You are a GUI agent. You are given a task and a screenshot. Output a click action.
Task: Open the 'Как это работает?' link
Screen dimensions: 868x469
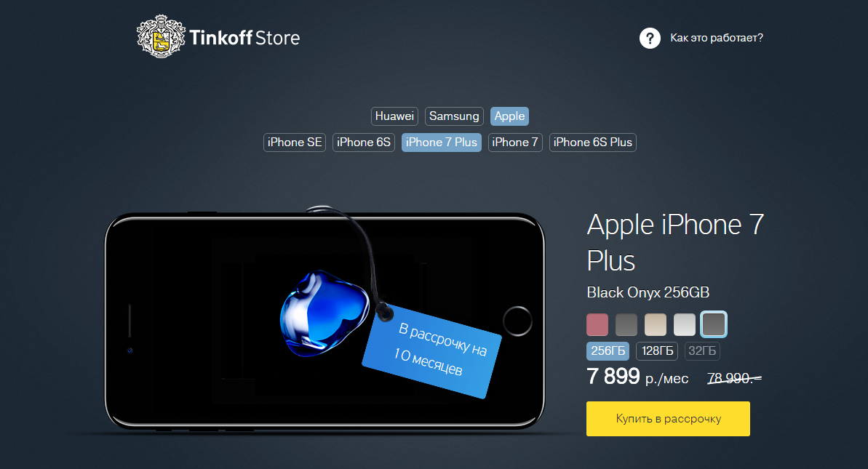click(717, 38)
